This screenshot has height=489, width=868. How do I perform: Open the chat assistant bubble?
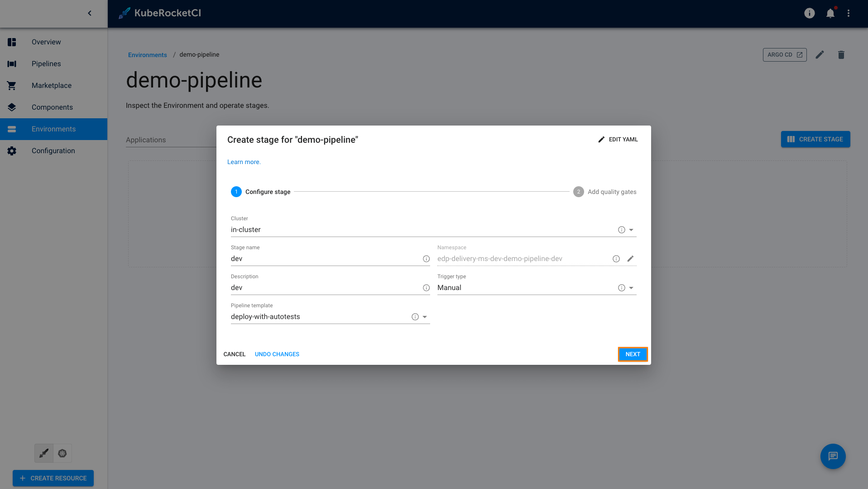click(x=833, y=456)
